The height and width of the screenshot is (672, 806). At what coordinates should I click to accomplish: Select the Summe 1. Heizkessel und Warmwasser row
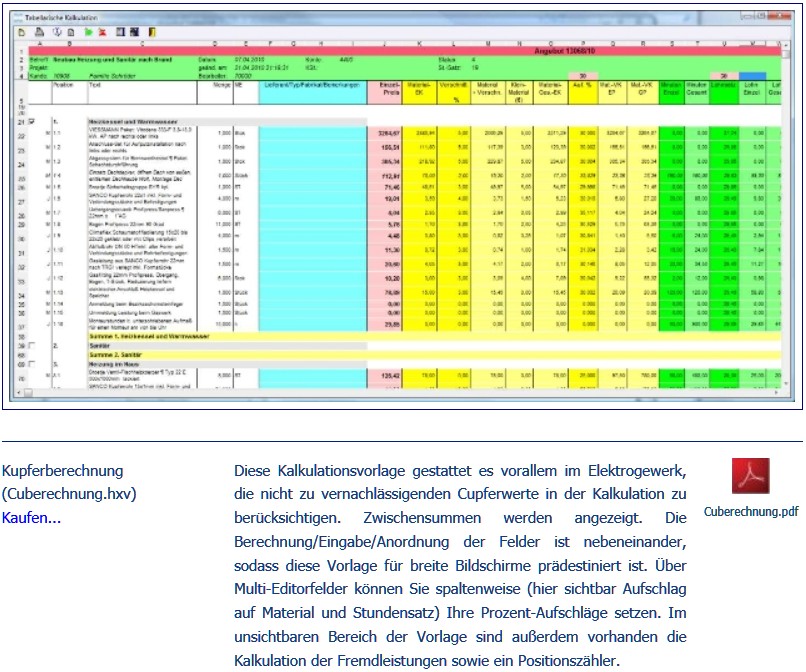click(x=434, y=336)
